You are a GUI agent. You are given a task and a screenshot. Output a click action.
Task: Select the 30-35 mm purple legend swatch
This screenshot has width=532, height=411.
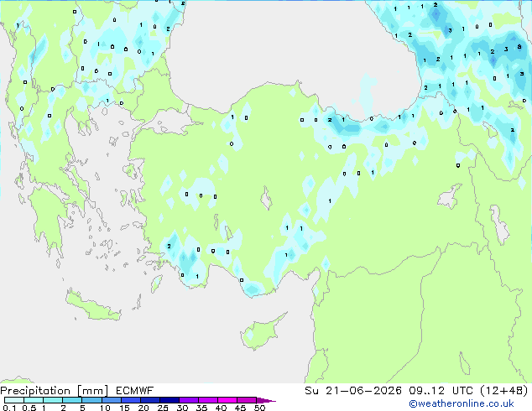tap(189, 400)
